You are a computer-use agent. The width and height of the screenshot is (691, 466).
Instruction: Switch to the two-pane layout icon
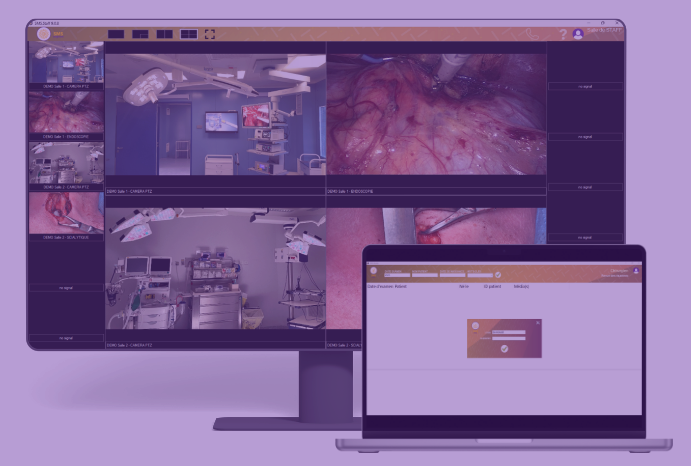click(140, 34)
